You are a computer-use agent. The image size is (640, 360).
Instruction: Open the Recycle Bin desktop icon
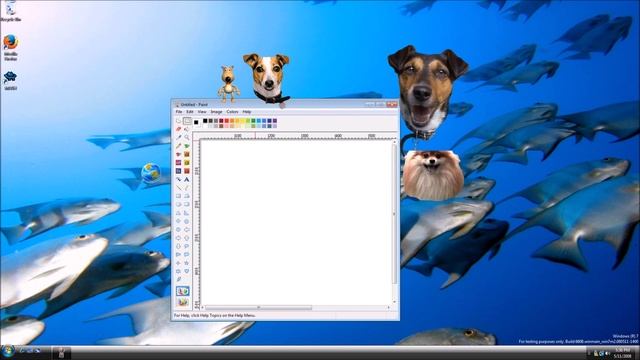click(11, 11)
